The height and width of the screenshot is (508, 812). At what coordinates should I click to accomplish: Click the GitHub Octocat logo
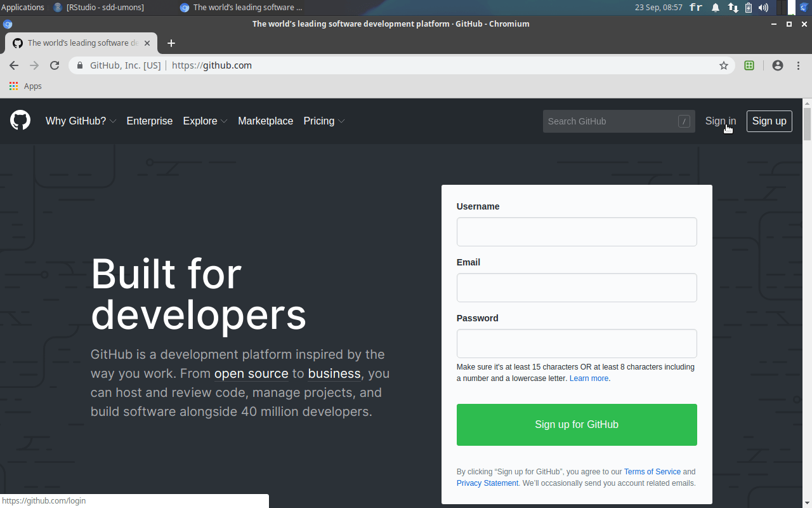click(20, 120)
